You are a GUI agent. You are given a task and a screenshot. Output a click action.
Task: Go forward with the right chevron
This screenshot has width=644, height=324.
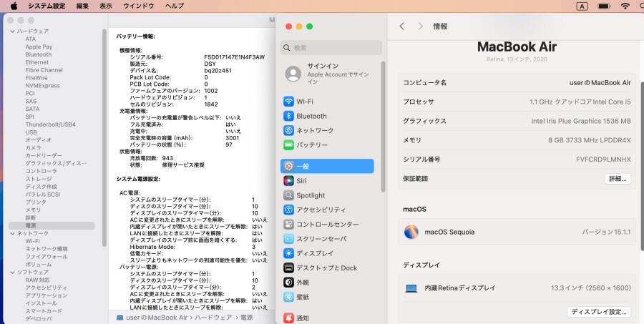click(x=420, y=26)
